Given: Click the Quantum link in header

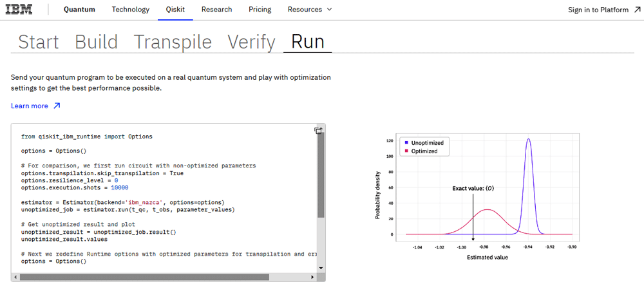Looking at the screenshot, I should (x=79, y=10).
